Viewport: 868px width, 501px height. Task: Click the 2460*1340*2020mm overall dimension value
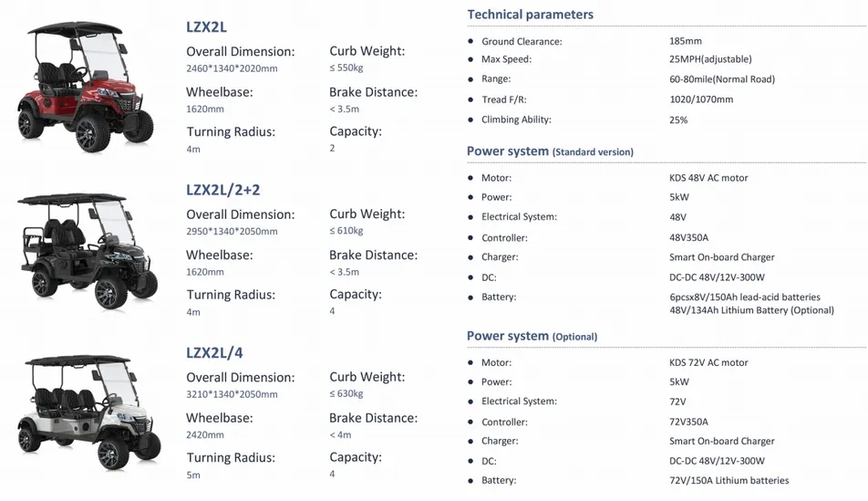click(x=232, y=68)
